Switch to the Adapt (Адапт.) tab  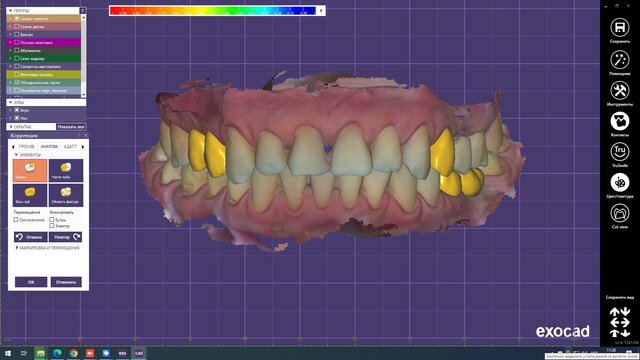click(x=70, y=146)
